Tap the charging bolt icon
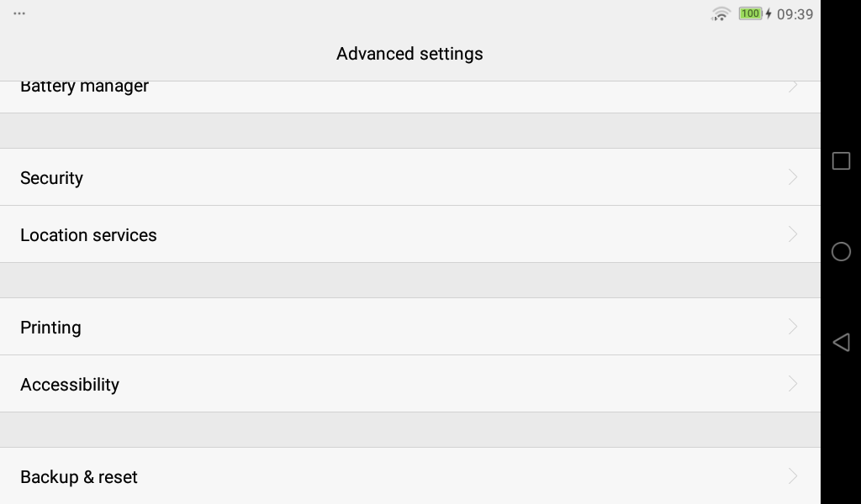The image size is (861, 504). [769, 13]
